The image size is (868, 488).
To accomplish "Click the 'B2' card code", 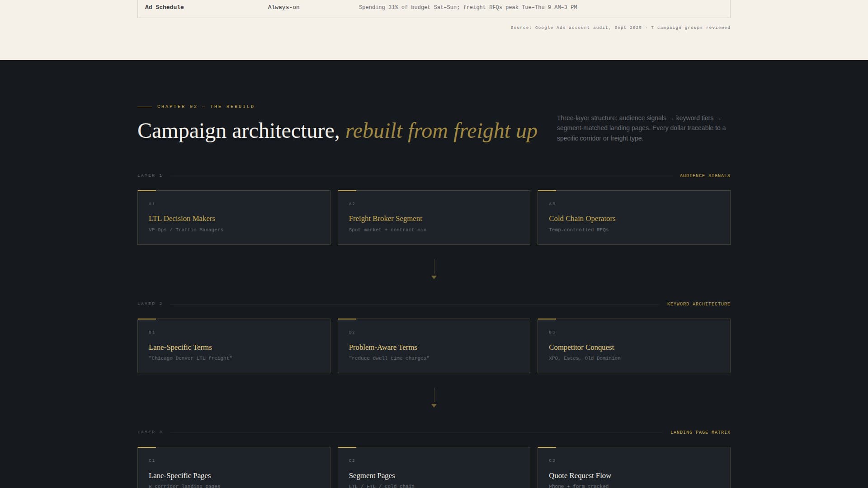I will click(352, 333).
